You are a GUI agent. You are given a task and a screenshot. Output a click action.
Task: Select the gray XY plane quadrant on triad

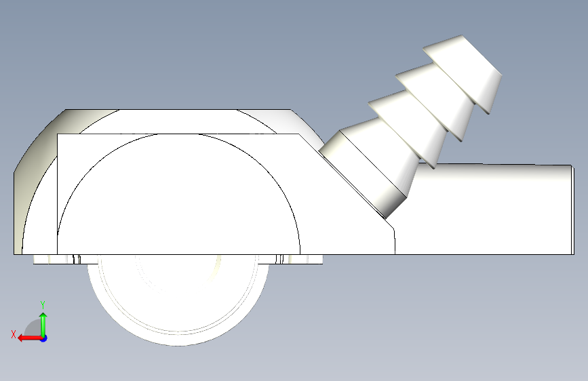[33, 327]
